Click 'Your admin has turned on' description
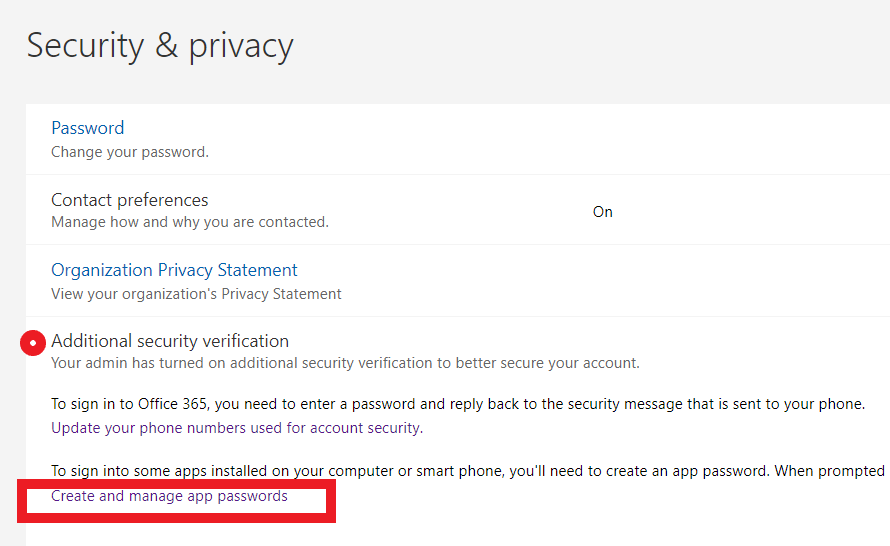The image size is (890, 546). 345,363
